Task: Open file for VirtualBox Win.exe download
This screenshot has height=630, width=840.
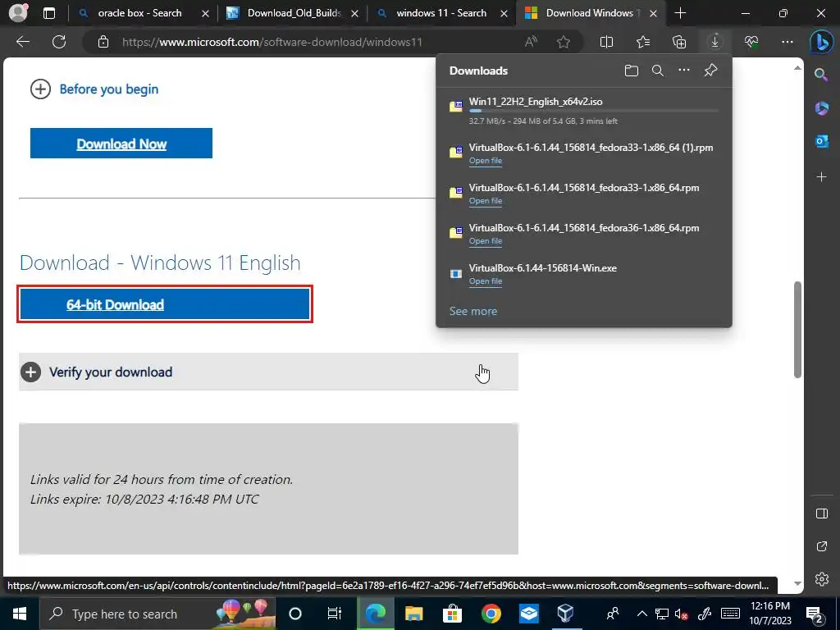Action: tap(486, 281)
